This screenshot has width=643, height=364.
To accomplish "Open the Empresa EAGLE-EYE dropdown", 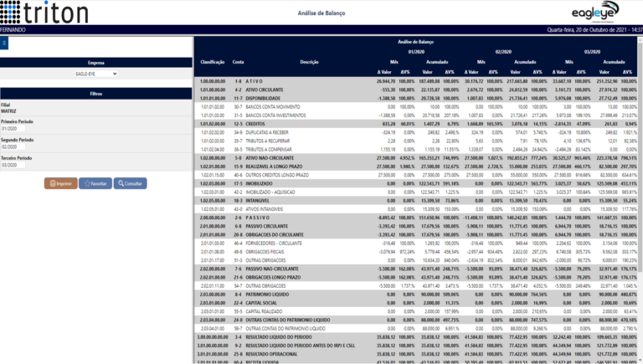I will 96,74.
